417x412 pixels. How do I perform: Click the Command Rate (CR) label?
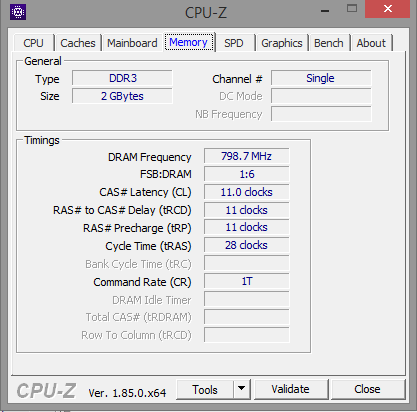(x=142, y=282)
